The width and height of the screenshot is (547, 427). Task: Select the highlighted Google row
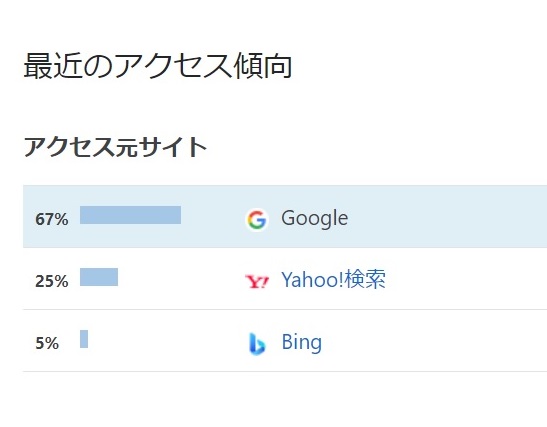pos(285,217)
